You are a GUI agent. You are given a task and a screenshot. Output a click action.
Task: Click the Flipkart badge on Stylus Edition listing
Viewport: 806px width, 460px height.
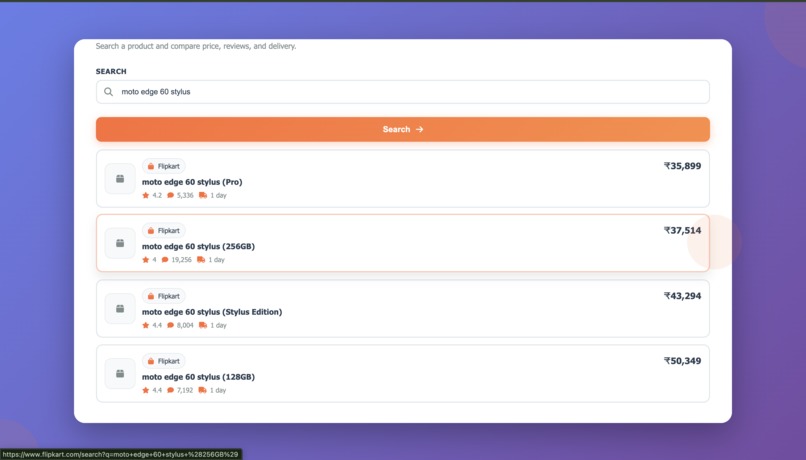click(x=163, y=297)
